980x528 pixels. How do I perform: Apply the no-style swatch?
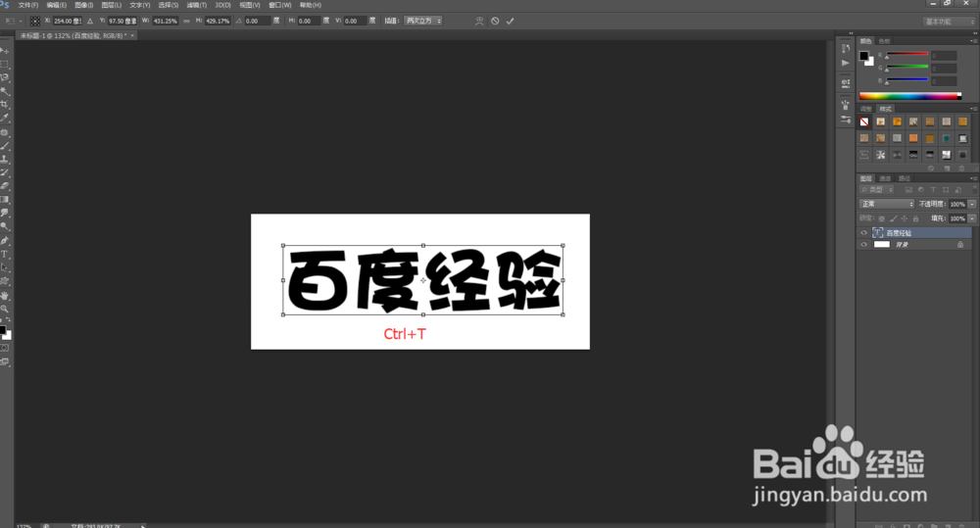[864, 121]
